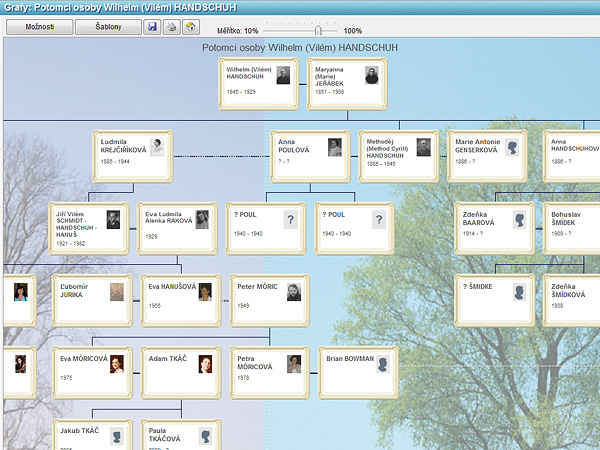This screenshot has width=600, height=450.
Task: Click Wilhelm HANDSCHUH portrait photo
Action: [283, 75]
